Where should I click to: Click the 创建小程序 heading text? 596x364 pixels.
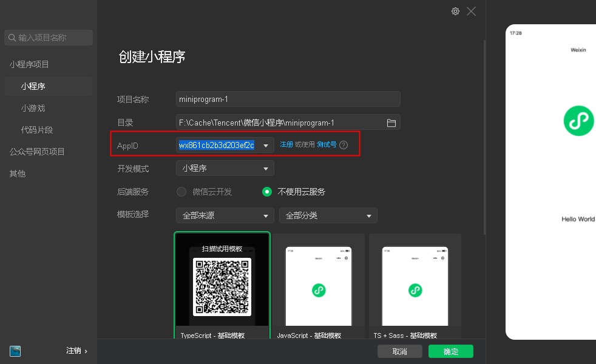[152, 57]
